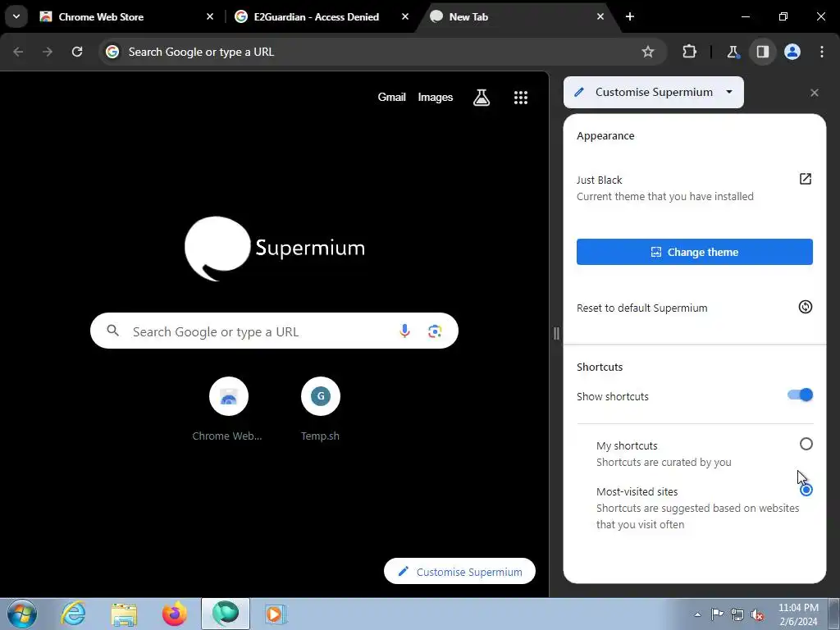Switch to the Chrome Web Store tab

point(126,16)
